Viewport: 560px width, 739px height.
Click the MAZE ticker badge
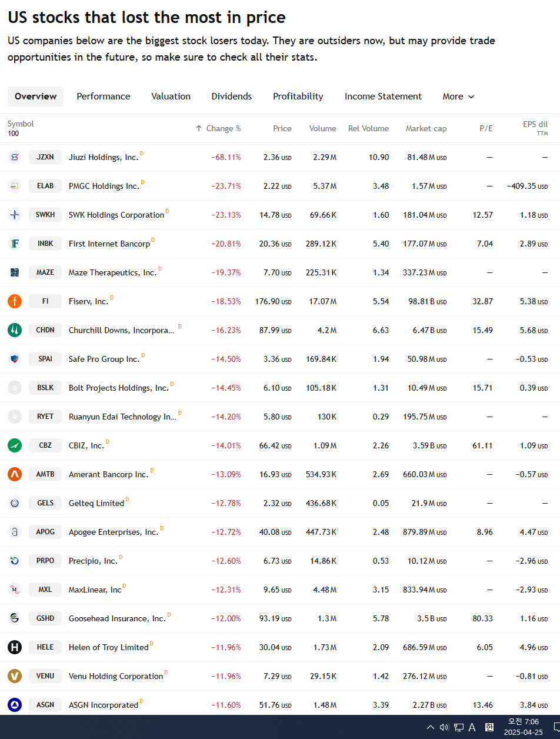[x=45, y=272]
